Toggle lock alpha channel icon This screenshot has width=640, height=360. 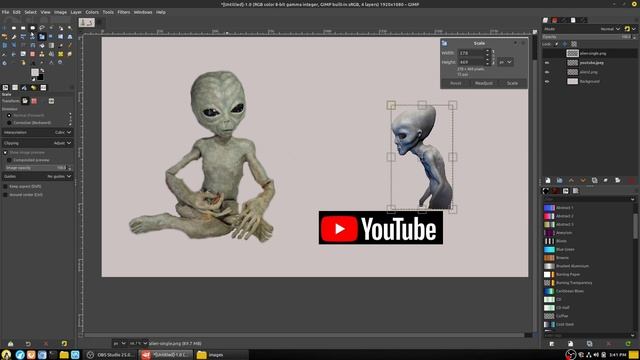574,44
